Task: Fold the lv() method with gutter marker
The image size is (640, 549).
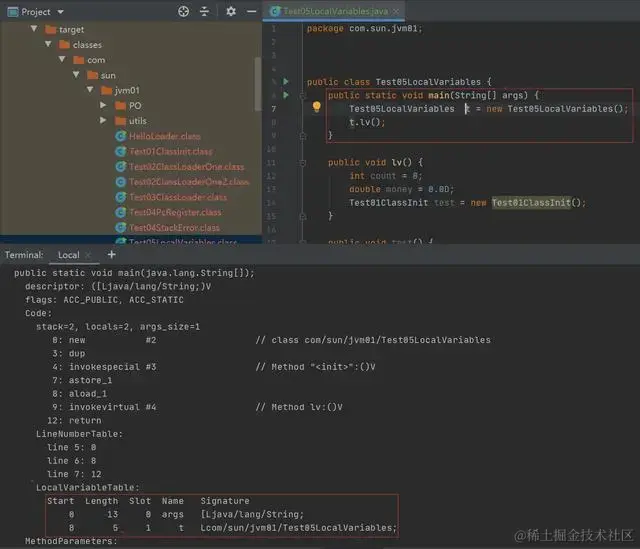Action: [303, 163]
